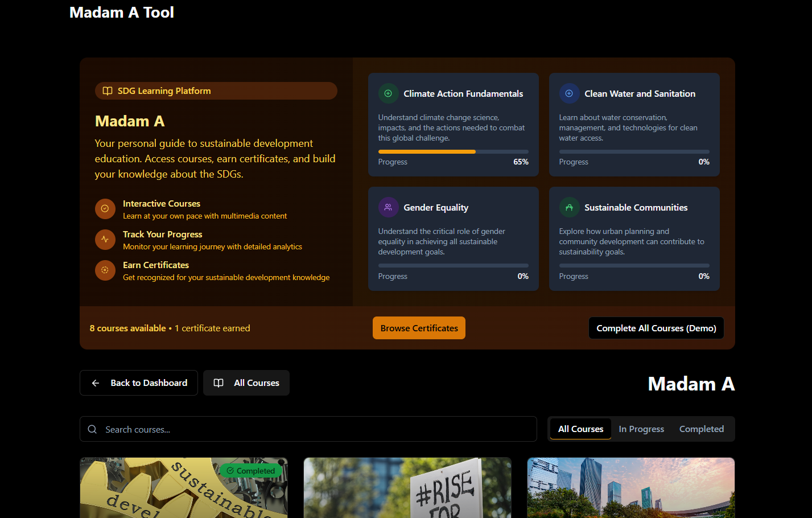Open the Gender Equality course title
The width and height of the screenshot is (812, 518).
pos(436,207)
